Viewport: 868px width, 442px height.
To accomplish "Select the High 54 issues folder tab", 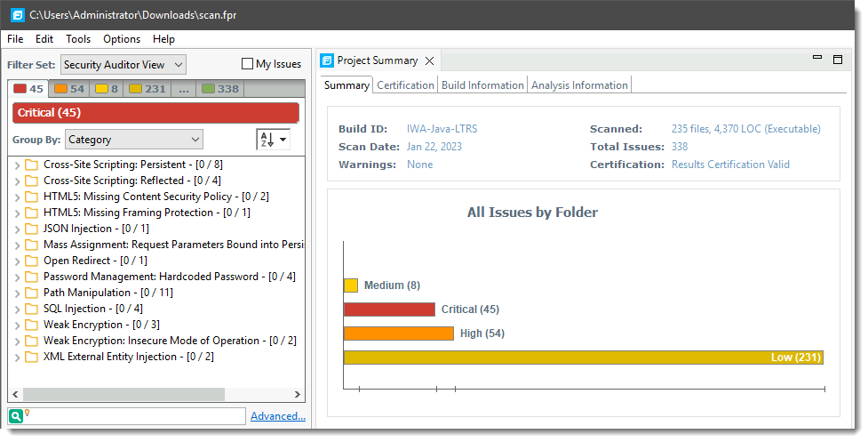I will [70, 89].
